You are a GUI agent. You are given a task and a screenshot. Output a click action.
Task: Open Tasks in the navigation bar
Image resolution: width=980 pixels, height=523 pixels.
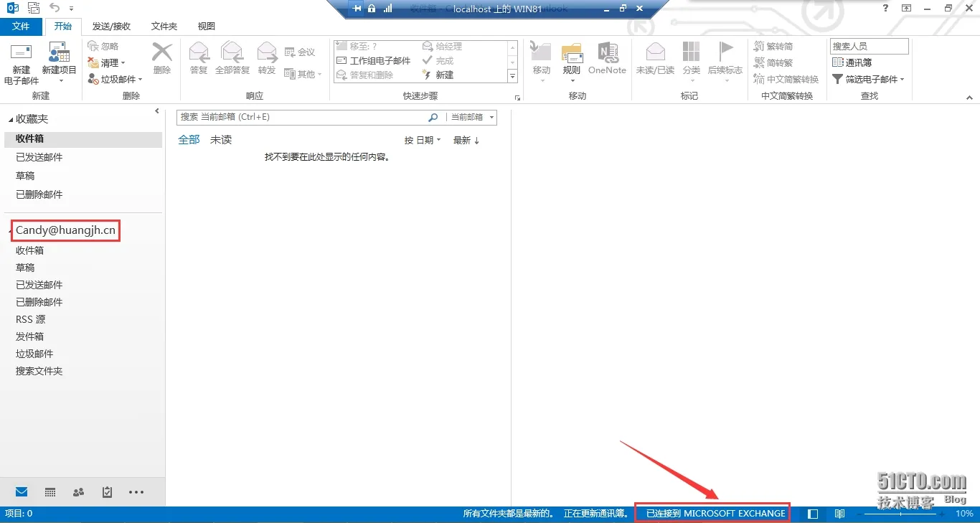[x=108, y=492]
